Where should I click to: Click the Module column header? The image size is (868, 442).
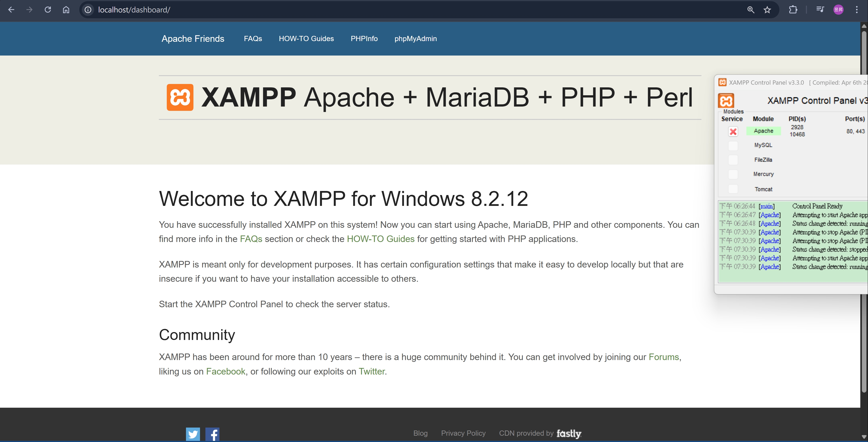763,119
